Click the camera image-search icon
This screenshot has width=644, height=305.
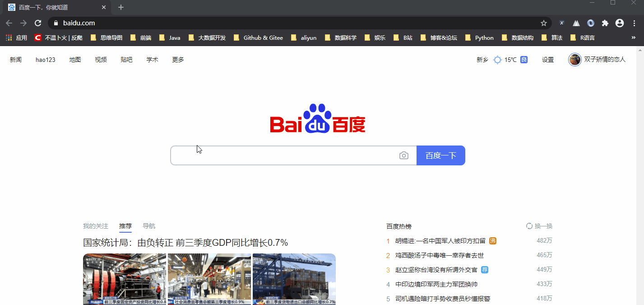(x=404, y=155)
